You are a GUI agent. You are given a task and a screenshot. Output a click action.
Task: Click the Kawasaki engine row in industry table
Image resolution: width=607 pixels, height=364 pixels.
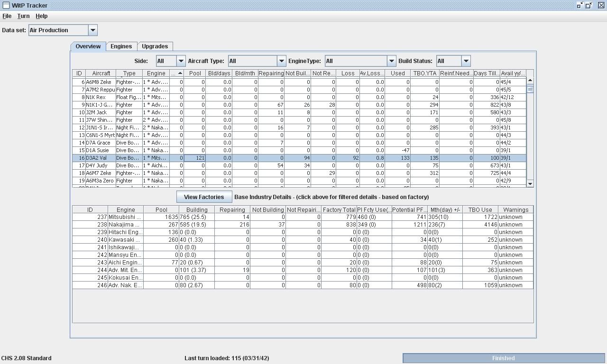303,240
